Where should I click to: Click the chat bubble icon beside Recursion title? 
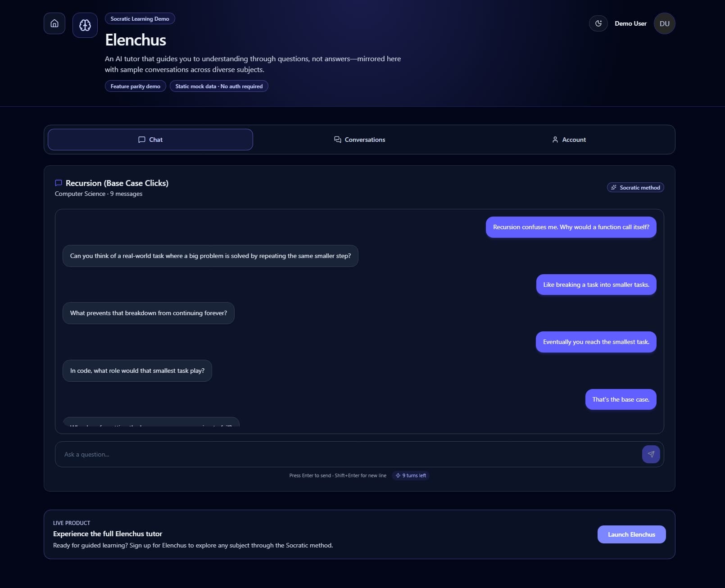click(x=59, y=183)
